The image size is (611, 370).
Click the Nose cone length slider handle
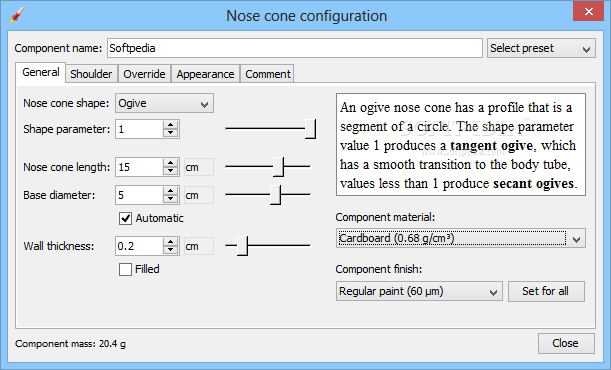pos(279,167)
